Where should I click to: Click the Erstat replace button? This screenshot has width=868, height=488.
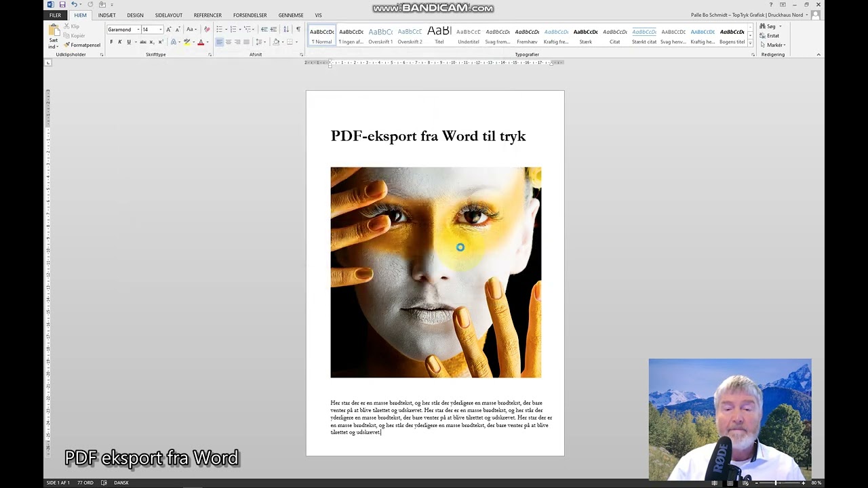pyautogui.click(x=770, y=35)
